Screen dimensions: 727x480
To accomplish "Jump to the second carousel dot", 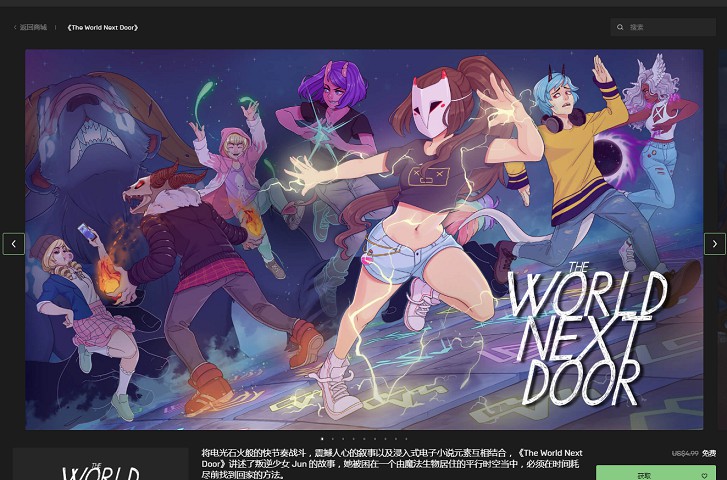I will coord(333,438).
